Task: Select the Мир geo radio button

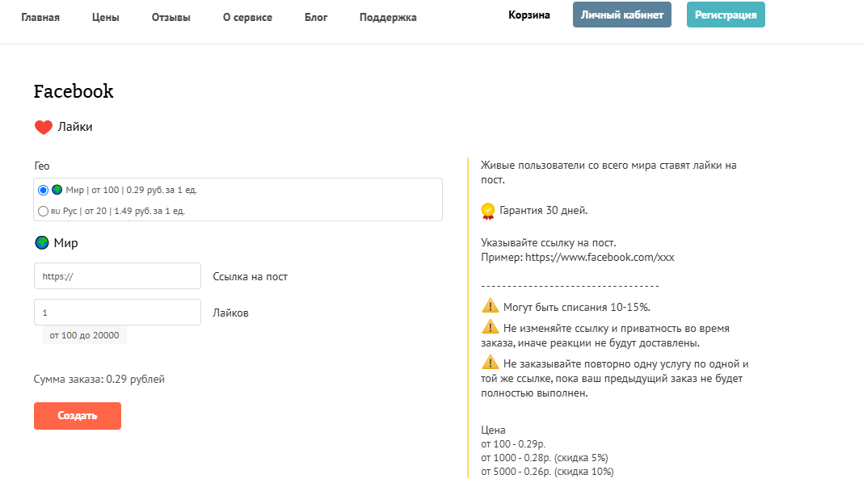Action: [43, 190]
